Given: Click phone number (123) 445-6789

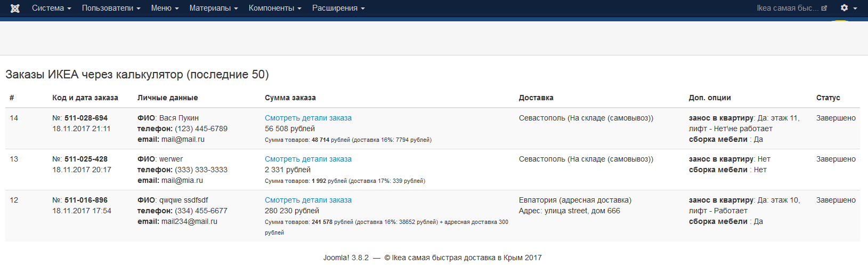Looking at the screenshot, I should [201, 129].
